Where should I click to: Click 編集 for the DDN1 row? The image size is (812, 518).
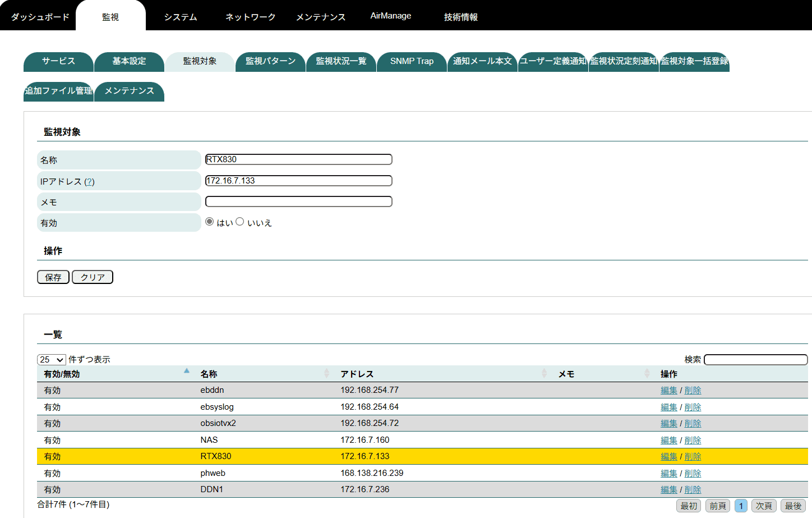coord(669,490)
